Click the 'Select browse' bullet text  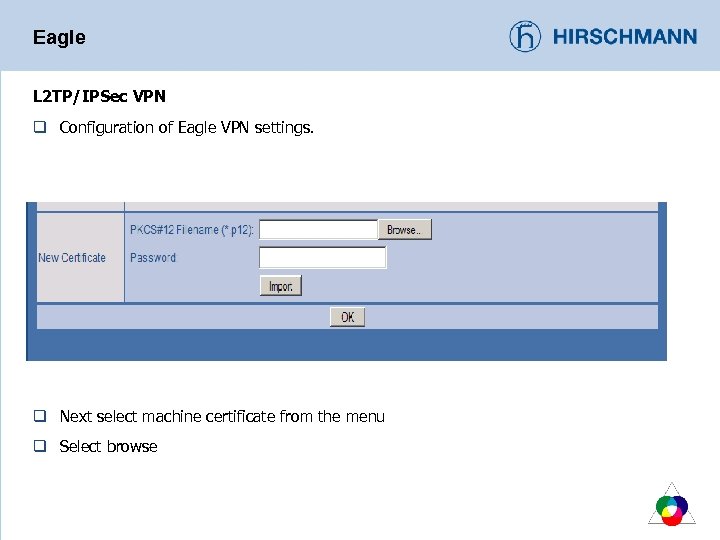(x=108, y=446)
